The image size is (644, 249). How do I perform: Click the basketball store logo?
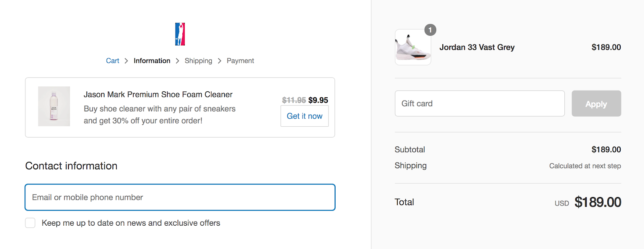[x=180, y=34]
